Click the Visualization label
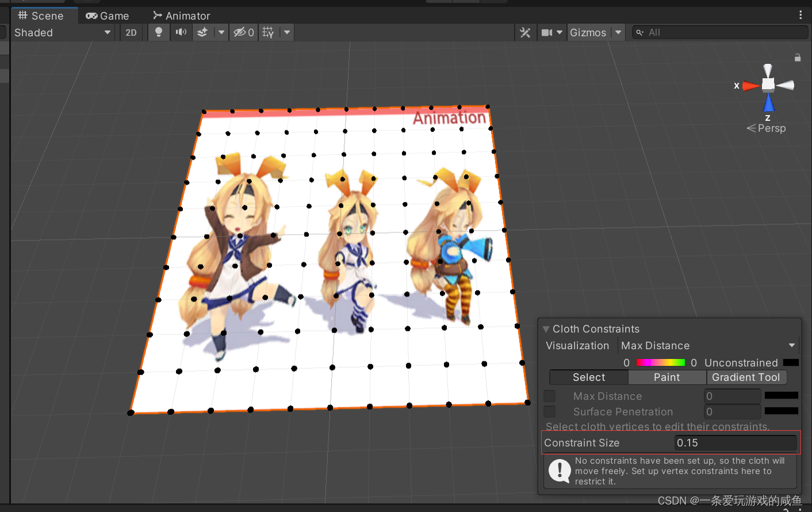Screen dimensions: 812x512 click(577, 346)
